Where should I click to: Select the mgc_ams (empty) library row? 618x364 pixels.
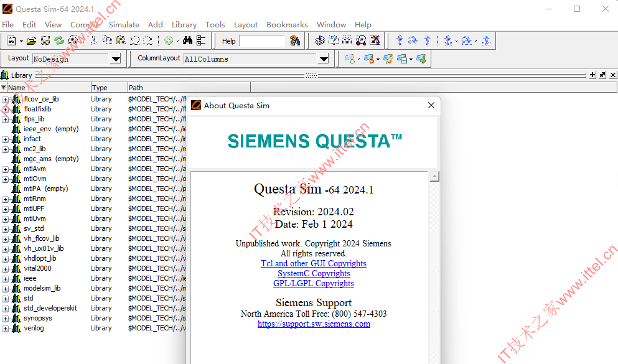[x=51, y=159]
